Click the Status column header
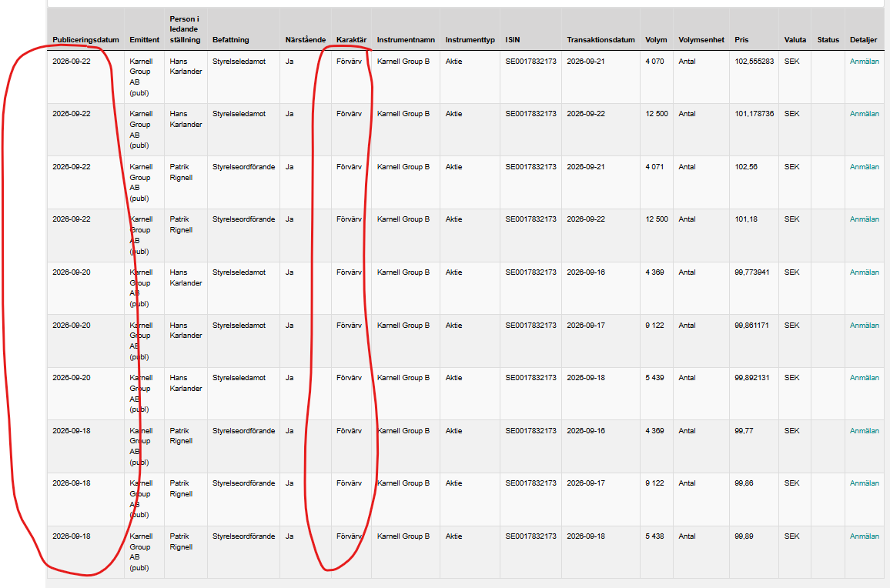Viewport: 890px width, 588px height. point(828,40)
